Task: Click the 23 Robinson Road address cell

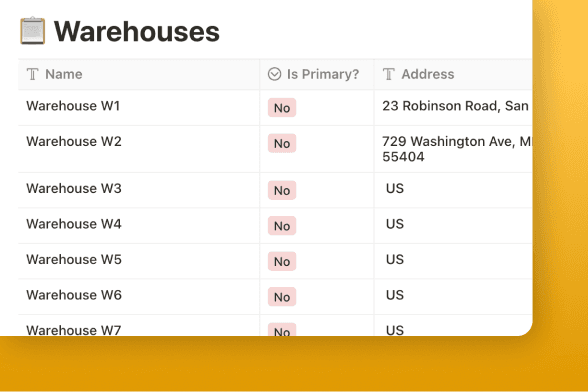Action: (453, 108)
